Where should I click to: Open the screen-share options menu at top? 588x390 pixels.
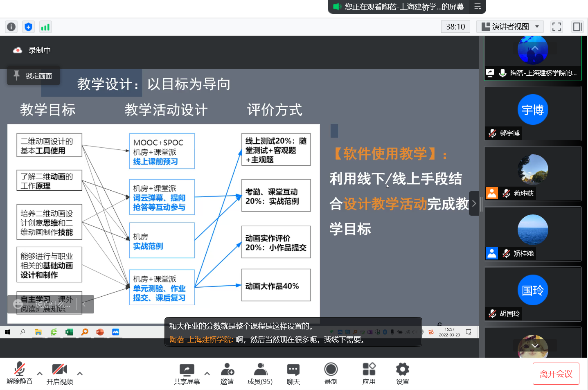pos(477,7)
